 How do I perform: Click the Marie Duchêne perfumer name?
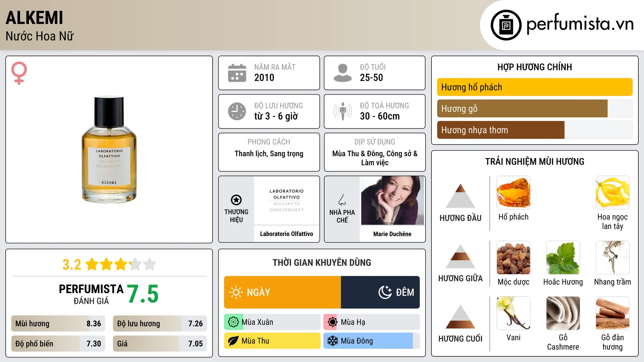[x=392, y=234]
